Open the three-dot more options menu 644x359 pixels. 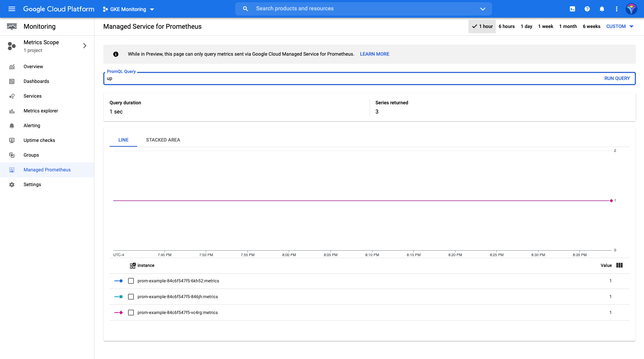tap(617, 9)
